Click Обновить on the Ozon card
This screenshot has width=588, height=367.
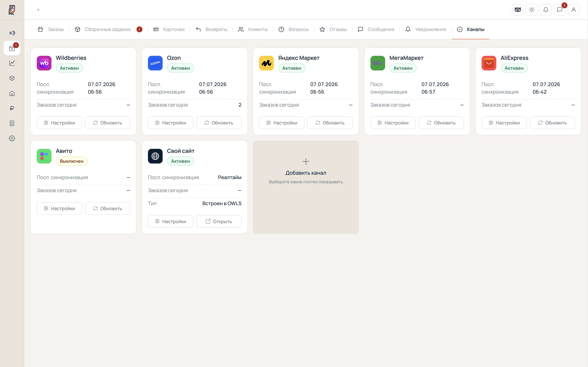[x=219, y=123]
